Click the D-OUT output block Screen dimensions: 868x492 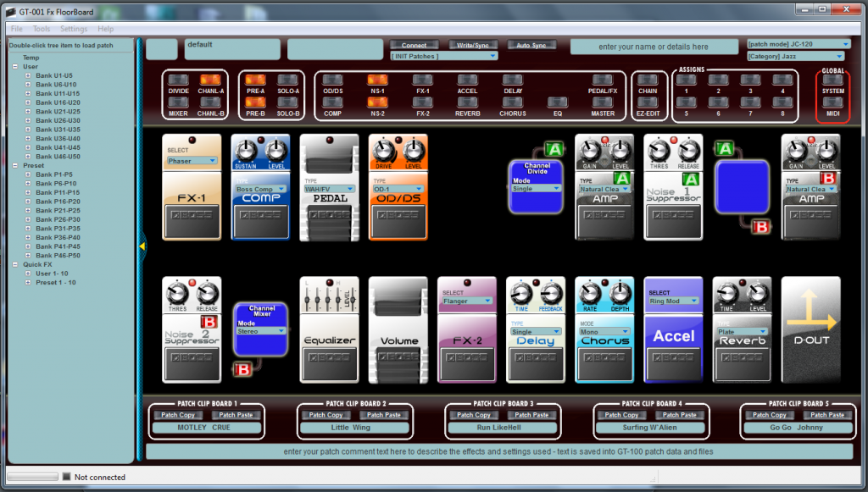point(810,330)
